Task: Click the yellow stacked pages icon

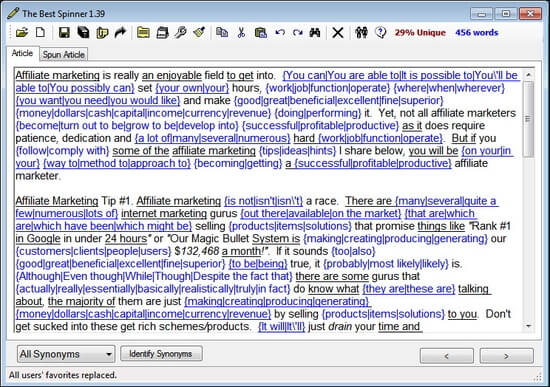Action: (102, 33)
